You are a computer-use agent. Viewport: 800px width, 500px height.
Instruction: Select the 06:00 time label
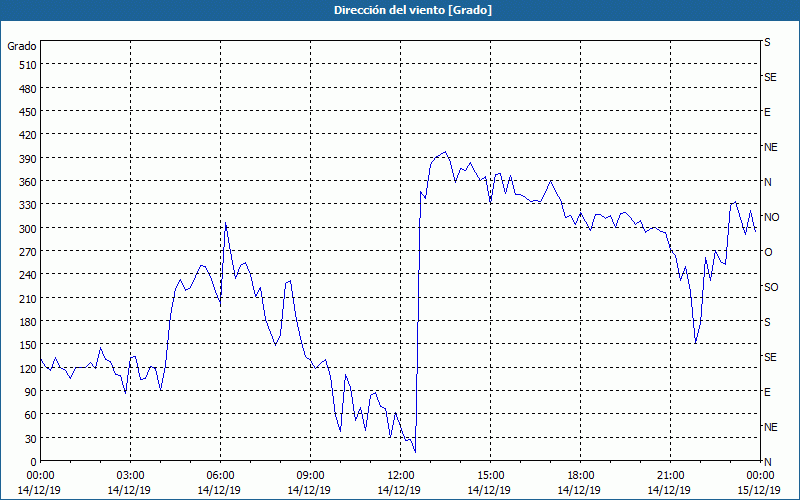[x=220, y=476]
